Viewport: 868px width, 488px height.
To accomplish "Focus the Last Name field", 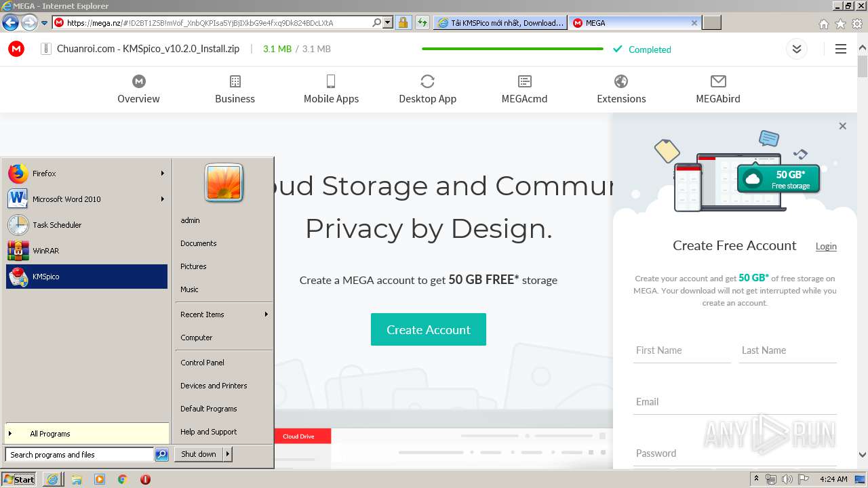I will tap(787, 350).
